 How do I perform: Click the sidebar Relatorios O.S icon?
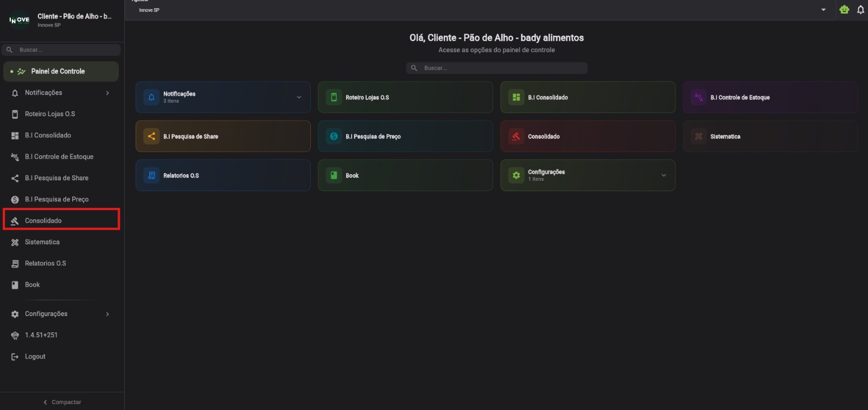point(15,263)
